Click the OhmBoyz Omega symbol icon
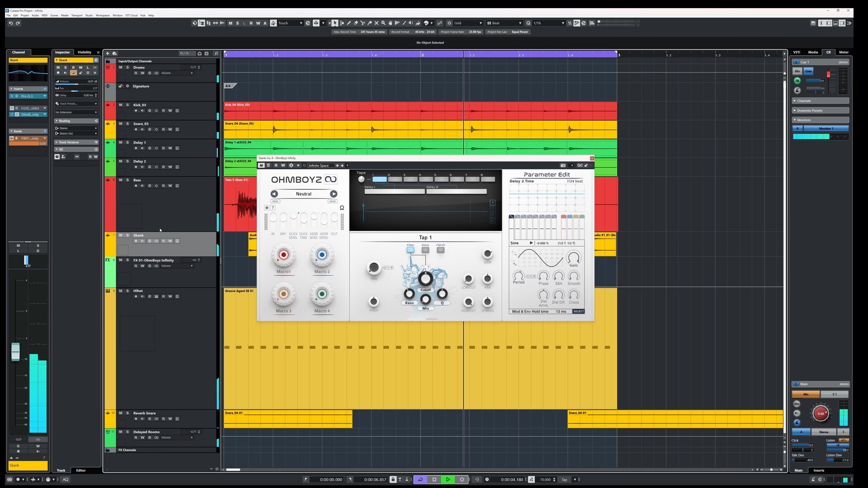The width and height of the screenshot is (868, 488). (342, 208)
